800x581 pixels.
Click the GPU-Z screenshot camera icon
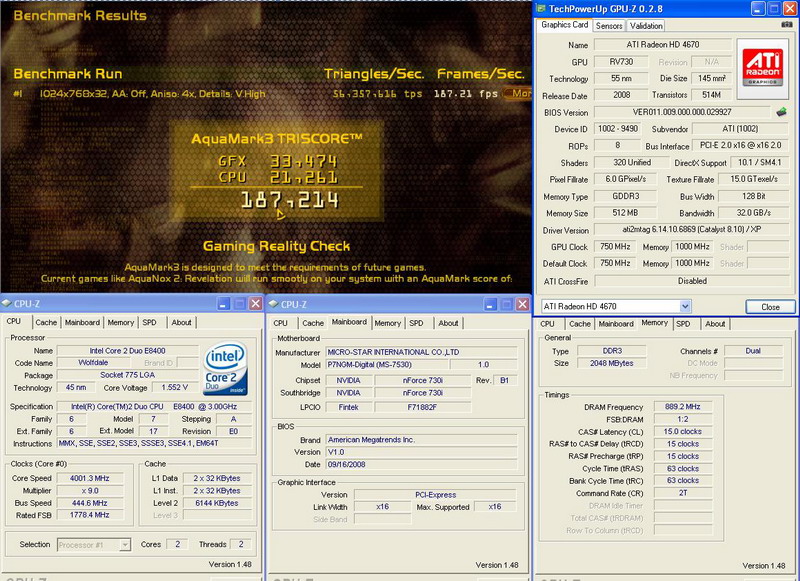pyautogui.click(x=786, y=24)
